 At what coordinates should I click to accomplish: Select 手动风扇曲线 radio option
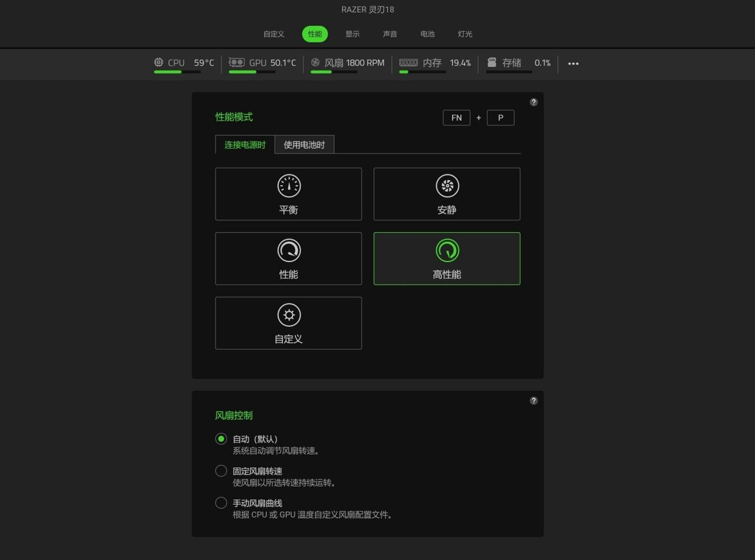tap(221, 503)
